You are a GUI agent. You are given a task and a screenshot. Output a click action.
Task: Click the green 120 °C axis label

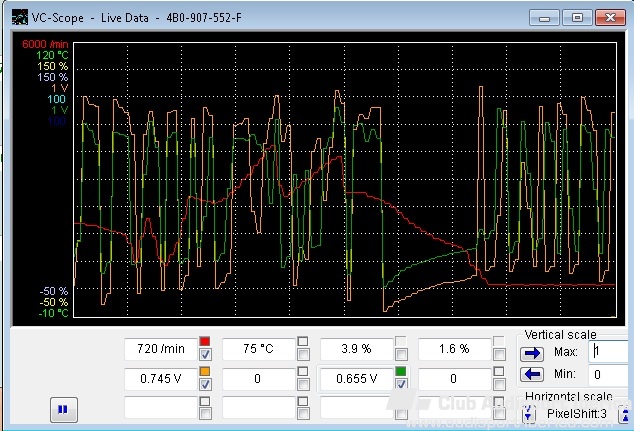pos(52,55)
